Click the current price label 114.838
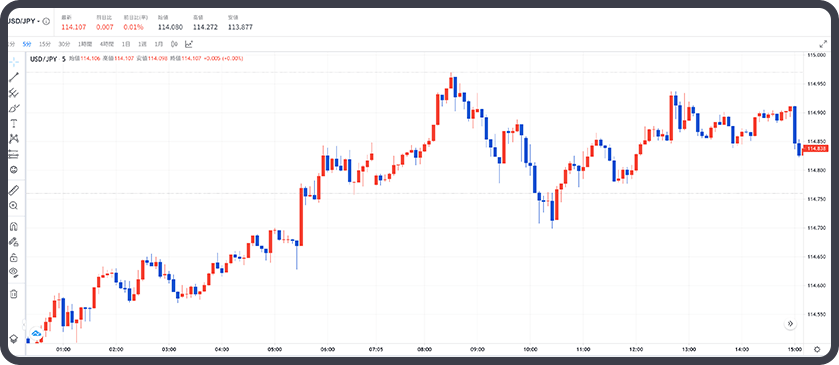839x365 pixels. coord(817,148)
